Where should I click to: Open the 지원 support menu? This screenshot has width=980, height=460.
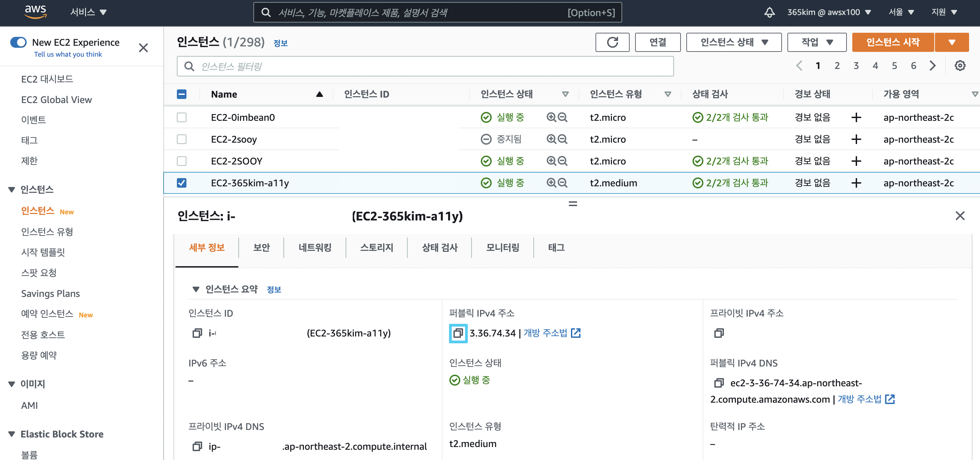click(x=943, y=12)
